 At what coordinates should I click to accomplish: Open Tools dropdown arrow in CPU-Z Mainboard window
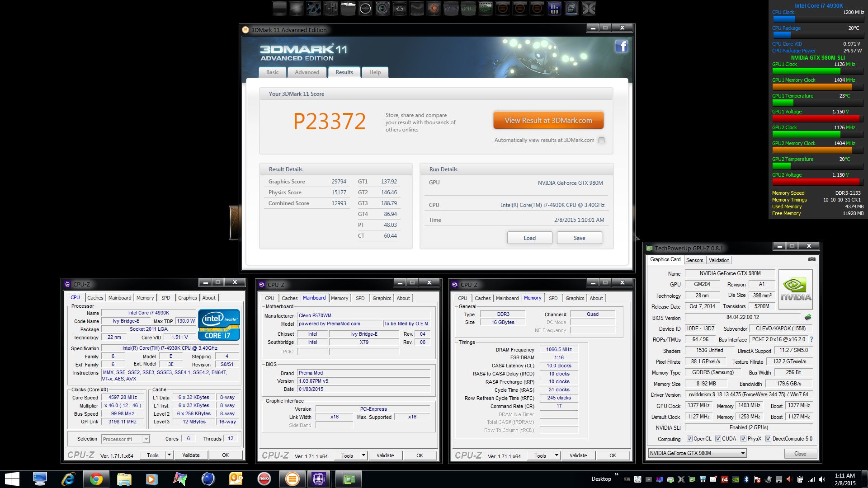click(x=363, y=455)
